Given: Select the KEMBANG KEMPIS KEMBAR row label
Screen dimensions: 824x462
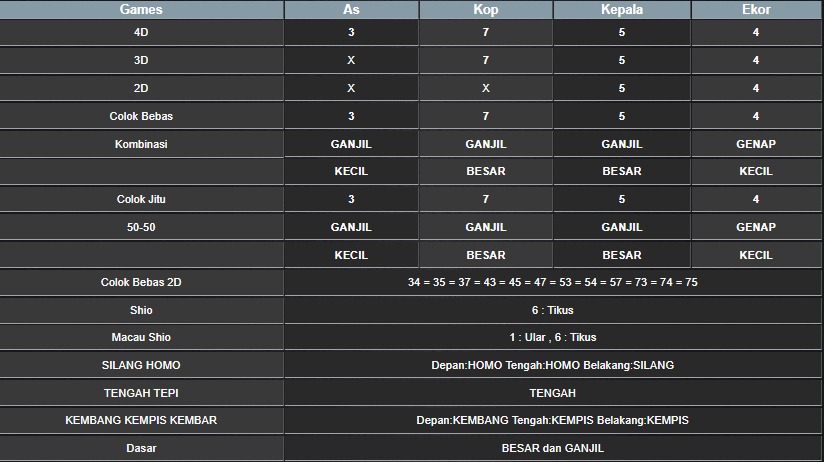Looking at the screenshot, I should (141, 420).
